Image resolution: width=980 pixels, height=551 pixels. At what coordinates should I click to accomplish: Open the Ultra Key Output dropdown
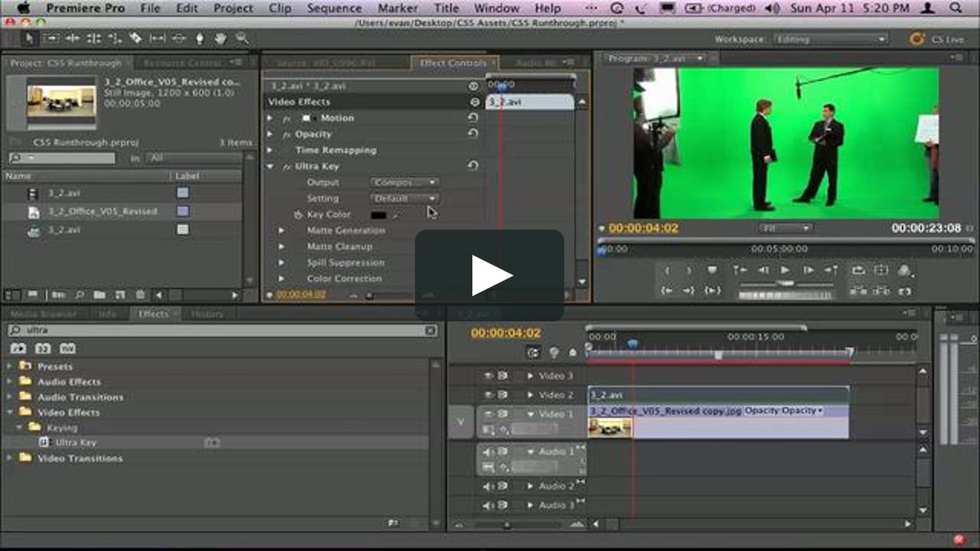click(x=404, y=182)
